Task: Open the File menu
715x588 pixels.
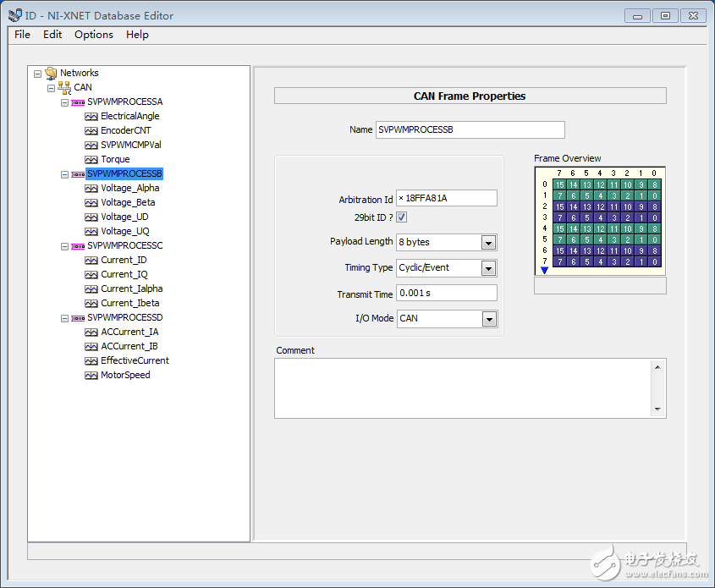Action: pos(22,35)
